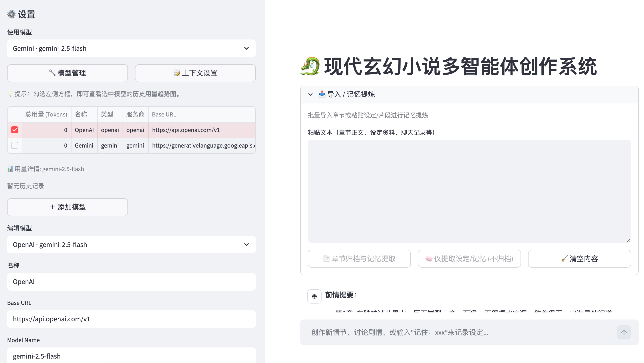Click the chat input field at bottom
Screen dimensions: 644x363
click(x=450, y=332)
